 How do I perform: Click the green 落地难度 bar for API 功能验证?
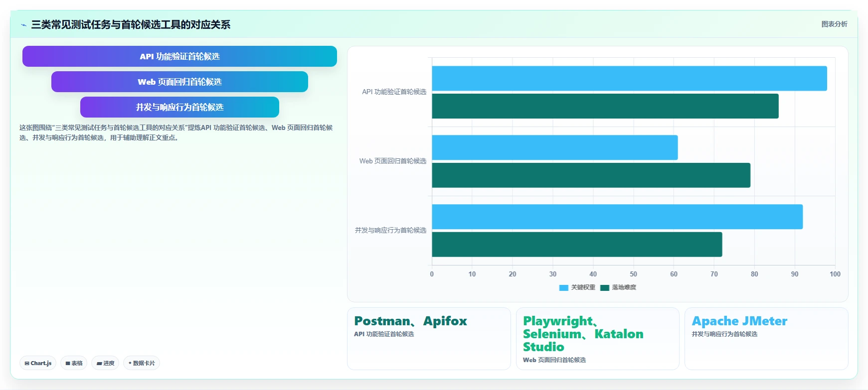pos(605,106)
